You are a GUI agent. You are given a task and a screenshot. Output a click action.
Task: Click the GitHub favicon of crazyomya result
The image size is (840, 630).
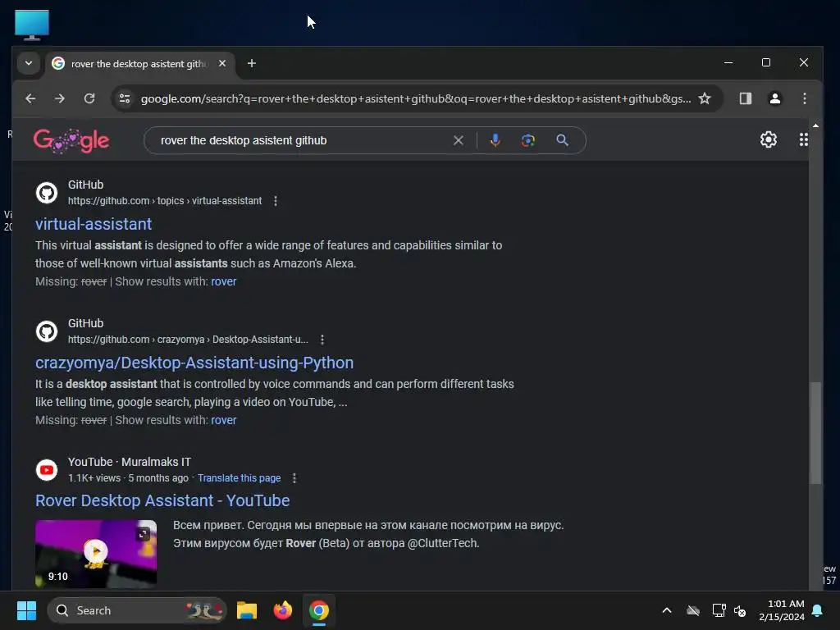(x=47, y=331)
